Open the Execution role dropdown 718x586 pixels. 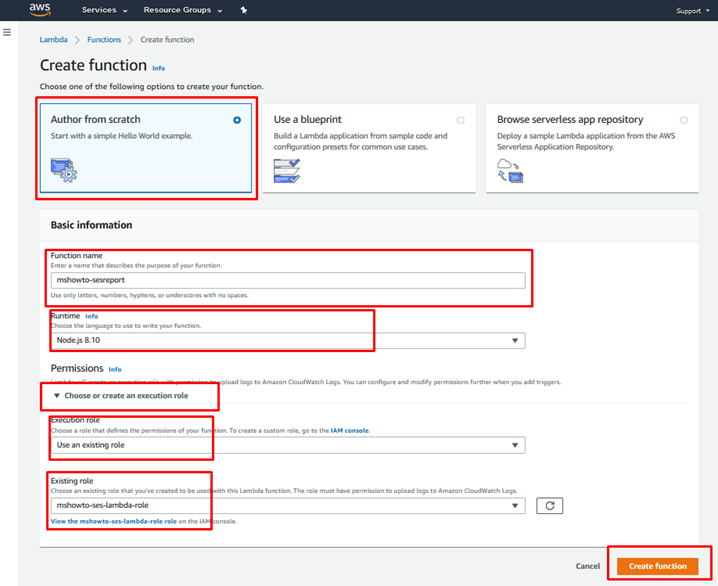(x=288, y=445)
